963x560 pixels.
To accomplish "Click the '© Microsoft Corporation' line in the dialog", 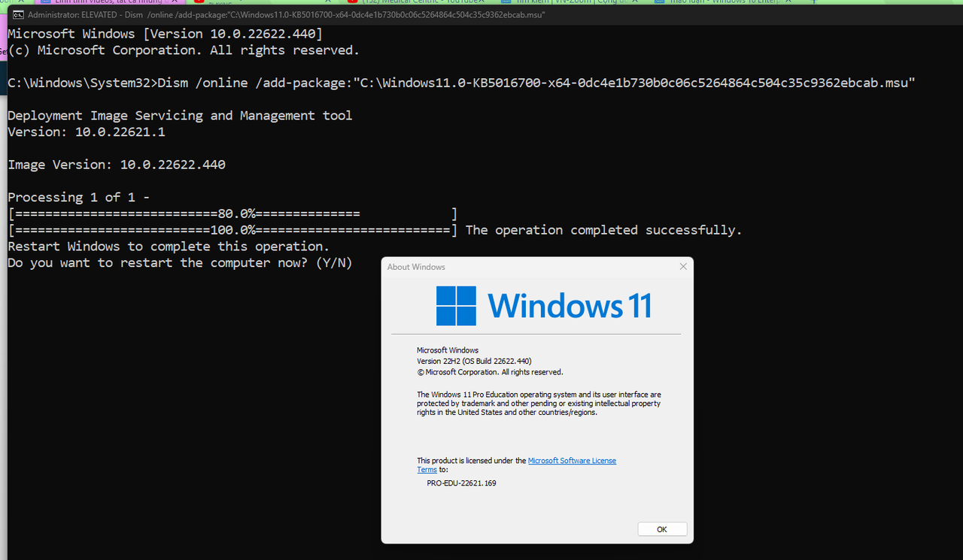I will pos(490,372).
